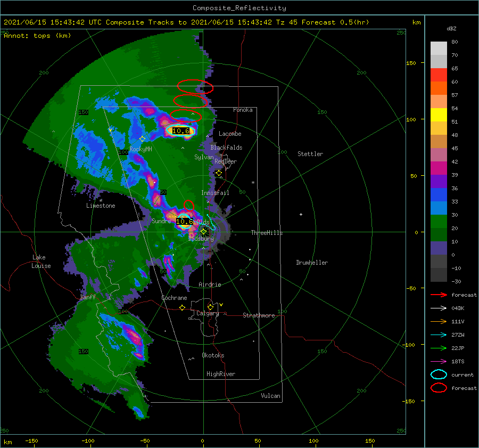
Task: Click the red forecast ellipse in legend
Action: 439,388
